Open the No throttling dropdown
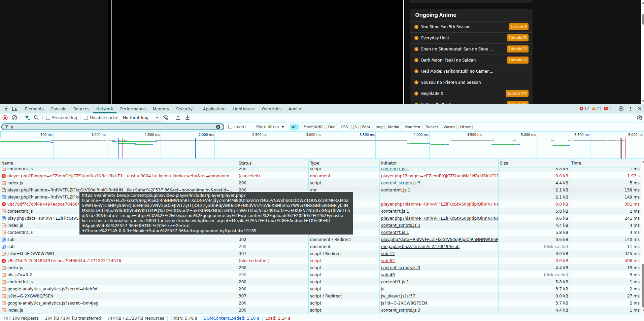Viewport: 644px width, 321px height. (140, 118)
